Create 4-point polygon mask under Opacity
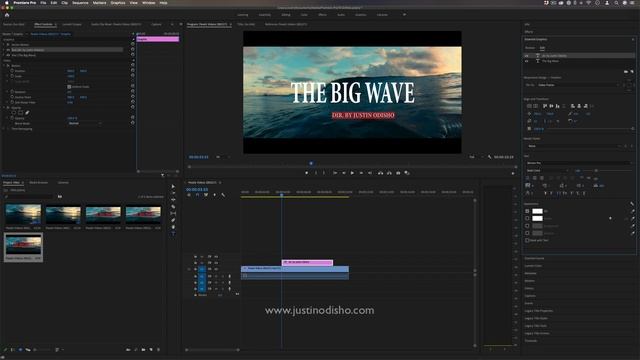Screen dimensions: 640x360 (x=20, y=113)
